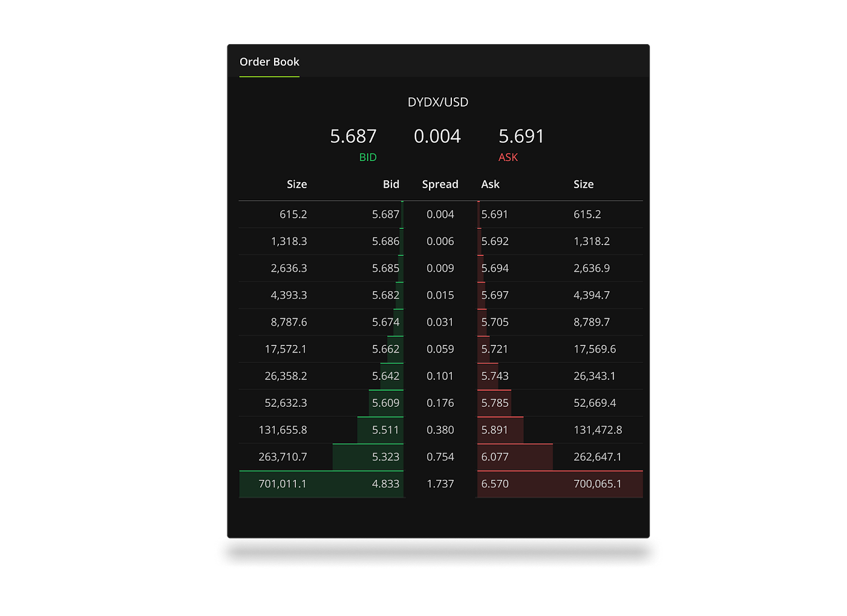The height and width of the screenshot is (616, 847).
Task: Click the ask size 131,472.8 cell
Action: 598,430
